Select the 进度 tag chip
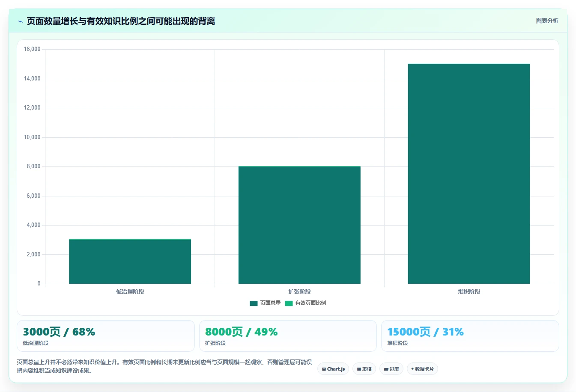576x392 pixels. click(391, 369)
